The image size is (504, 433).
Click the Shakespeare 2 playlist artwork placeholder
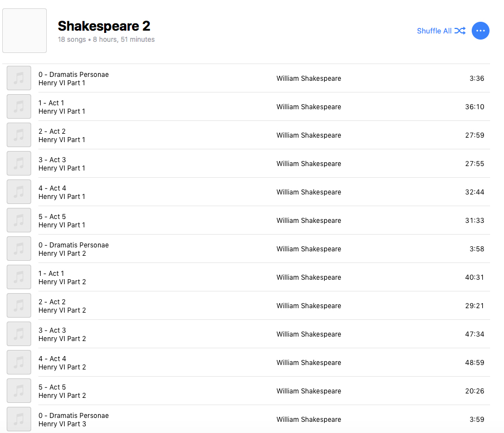pos(25,31)
